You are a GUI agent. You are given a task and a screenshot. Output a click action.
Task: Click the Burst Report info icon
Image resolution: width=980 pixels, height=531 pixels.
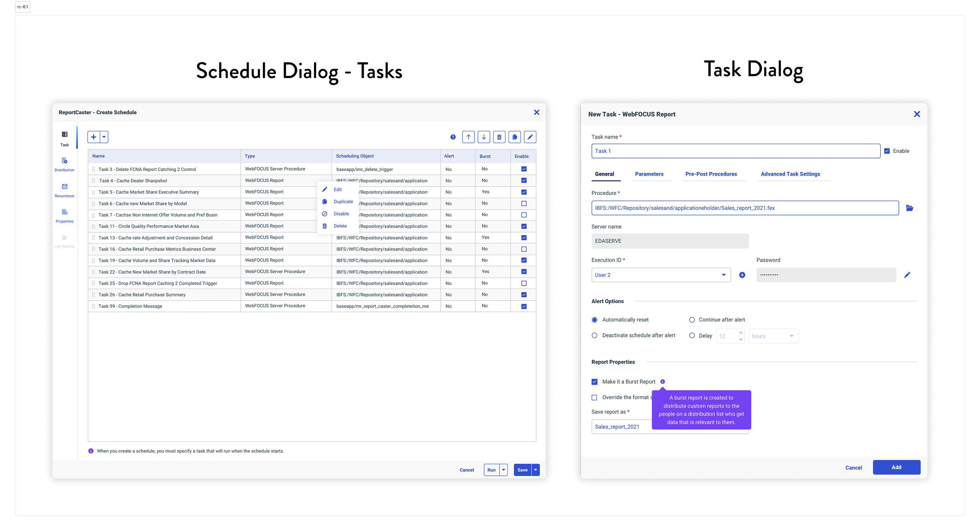pyautogui.click(x=663, y=381)
